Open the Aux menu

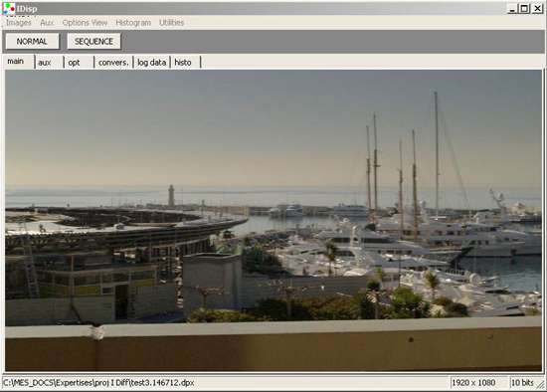pyautogui.click(x=47, y=23)
